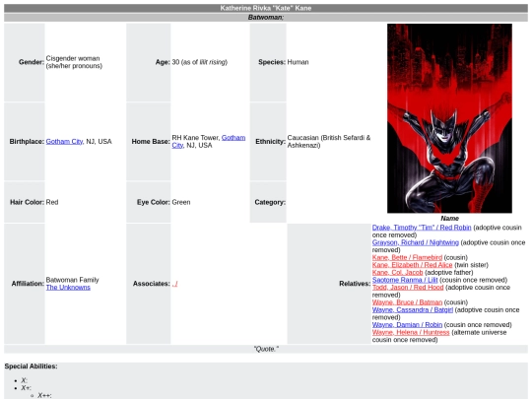Click the Associates label
This screenshot has width=532, height=399.
tap(152, 284)
